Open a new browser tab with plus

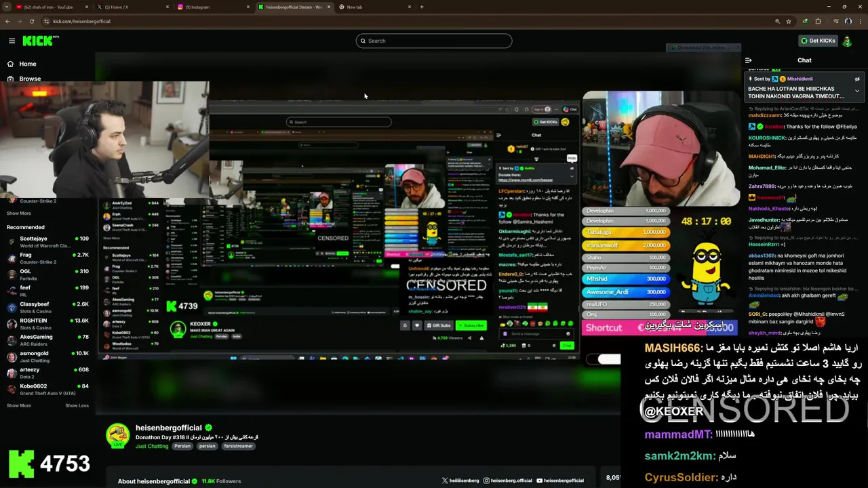click(x=422, y=7)
